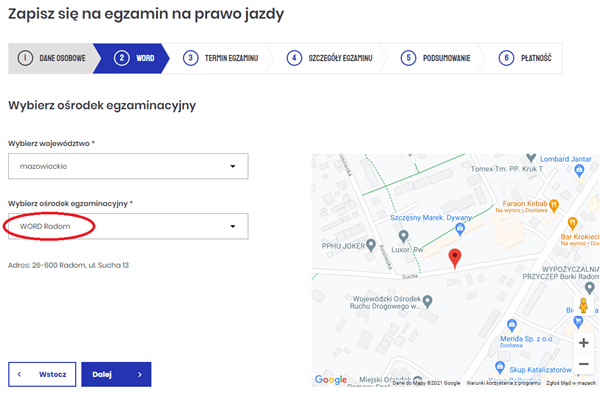Click the Wstecz back button
The image size is (605, 393).
tap(42, 374)
